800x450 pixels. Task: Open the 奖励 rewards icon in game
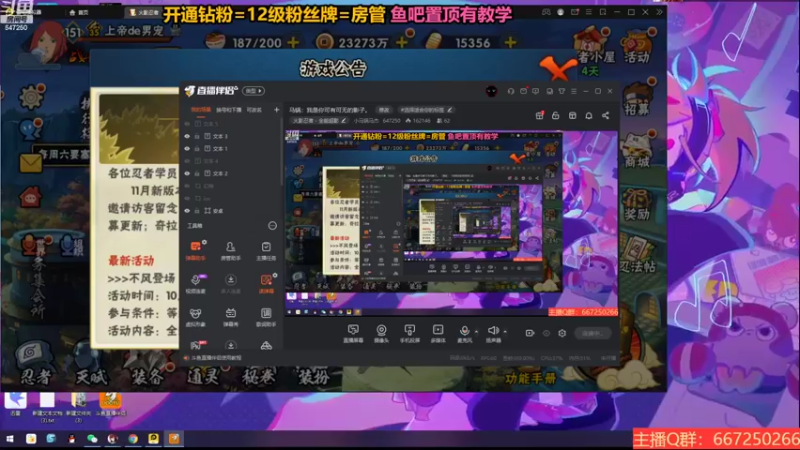[x=637, y=203]
